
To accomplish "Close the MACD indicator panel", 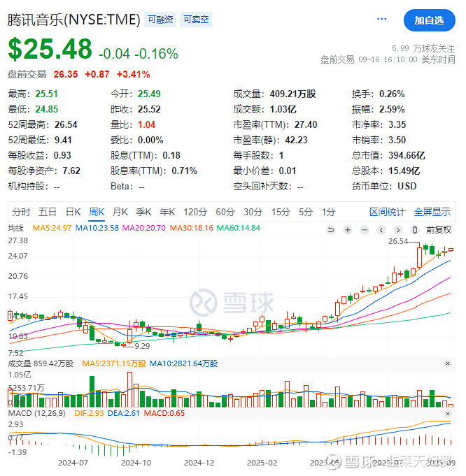I will coord(447,414).
